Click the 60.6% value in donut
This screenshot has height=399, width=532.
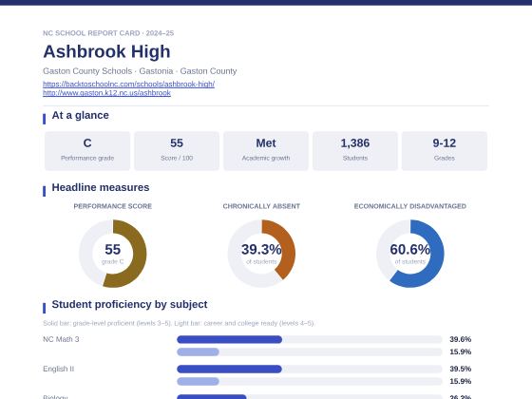click(x=409, y=250)
